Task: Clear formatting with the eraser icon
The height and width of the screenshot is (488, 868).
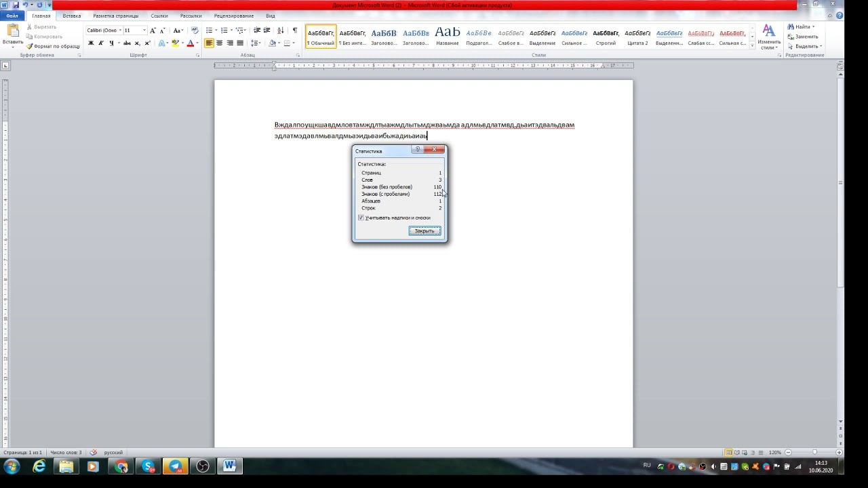Action: tap(195, 30)
